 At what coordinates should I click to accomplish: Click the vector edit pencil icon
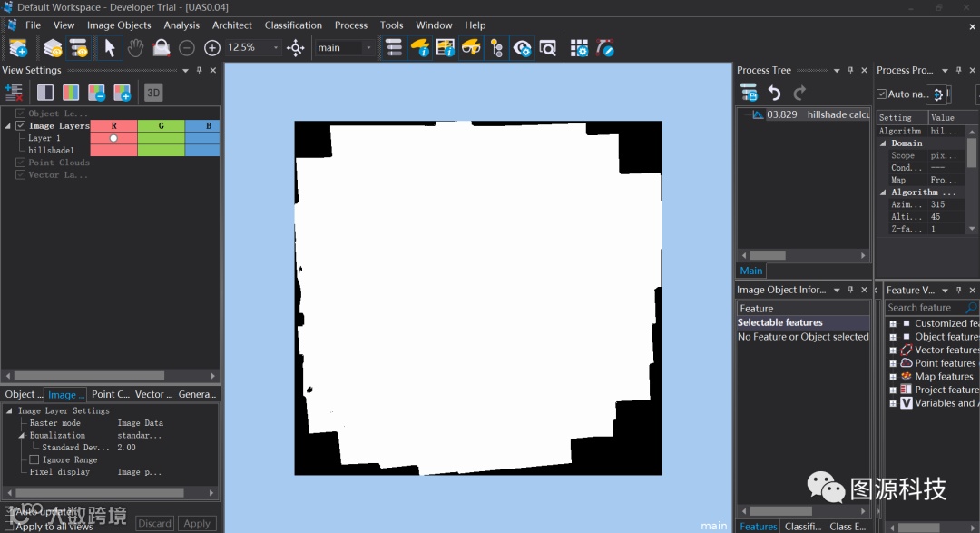pyautogui.click(x=605, y=47)
